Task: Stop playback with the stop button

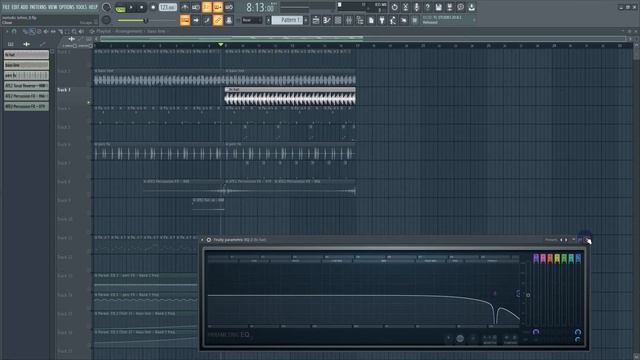Action: 141,7
